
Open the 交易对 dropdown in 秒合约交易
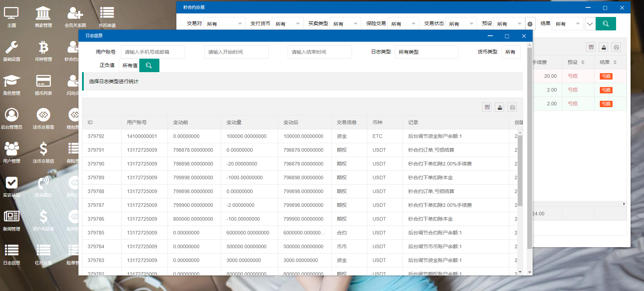pyautogui.click(x=224, y=24)
